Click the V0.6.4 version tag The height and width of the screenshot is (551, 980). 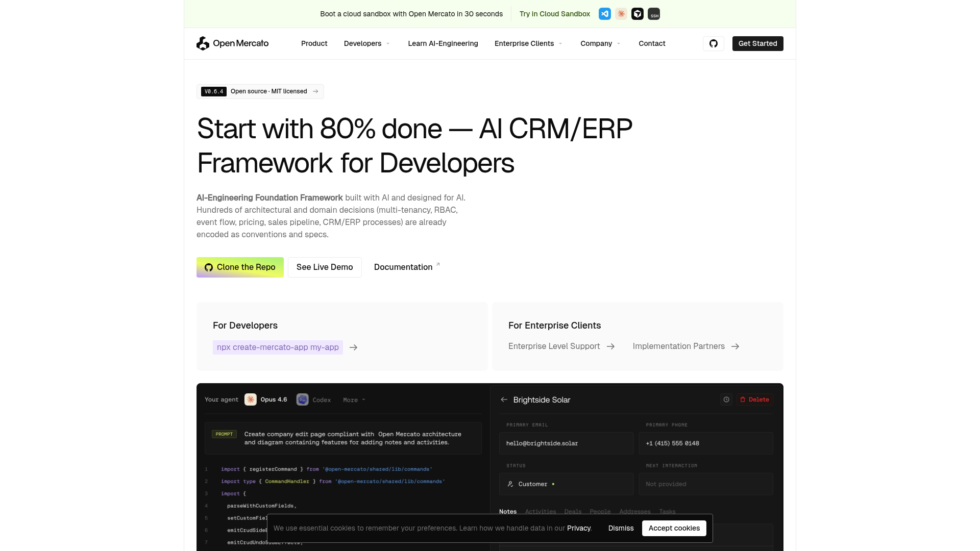(x=214, y=91)
